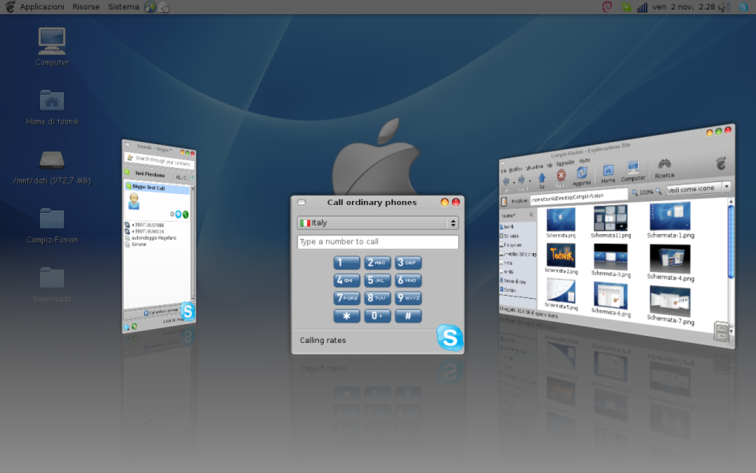This screenshot has height=473, width=756.
Task: Open the /mnt/dati drive icon
Action: [x=52, y=160]
